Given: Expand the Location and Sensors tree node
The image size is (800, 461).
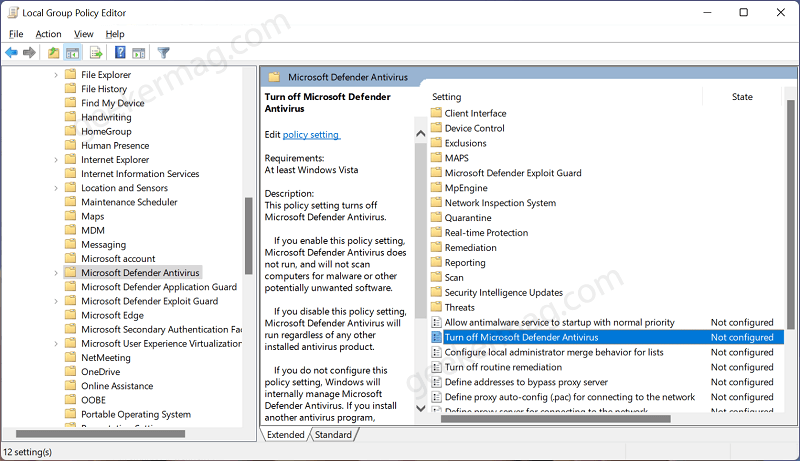Looking at the screenshot, I should [x=56, y=188].
